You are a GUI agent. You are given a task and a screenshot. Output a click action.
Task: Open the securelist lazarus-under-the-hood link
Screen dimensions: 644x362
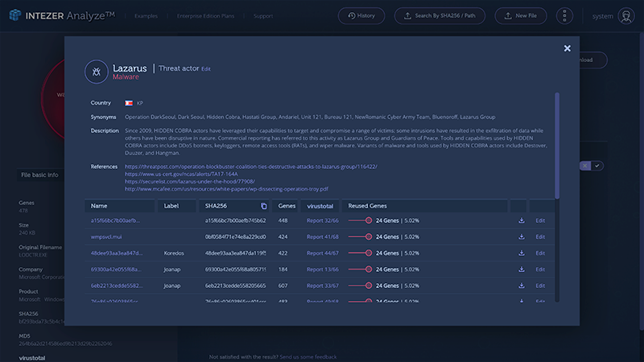(x=190, y=182)
